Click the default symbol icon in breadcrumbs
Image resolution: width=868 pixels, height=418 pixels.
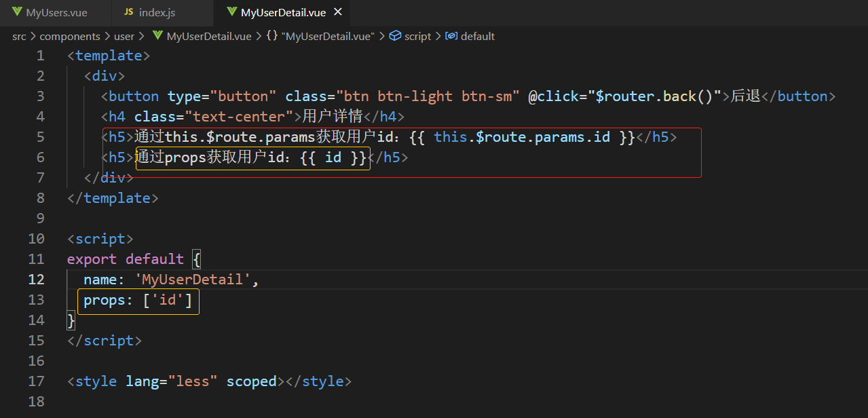(x=451, y=36)
